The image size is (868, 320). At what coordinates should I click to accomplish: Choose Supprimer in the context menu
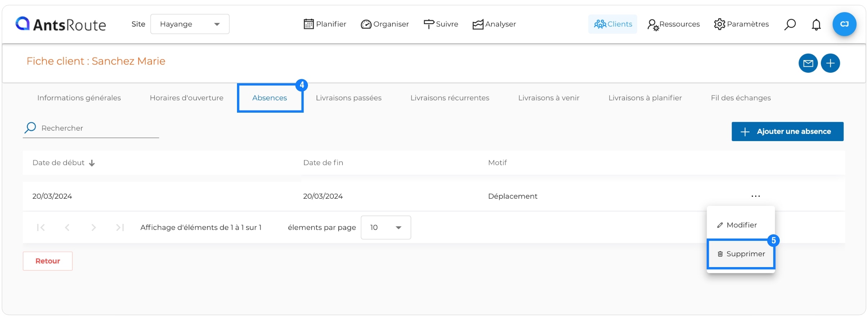tap(741, 254)
